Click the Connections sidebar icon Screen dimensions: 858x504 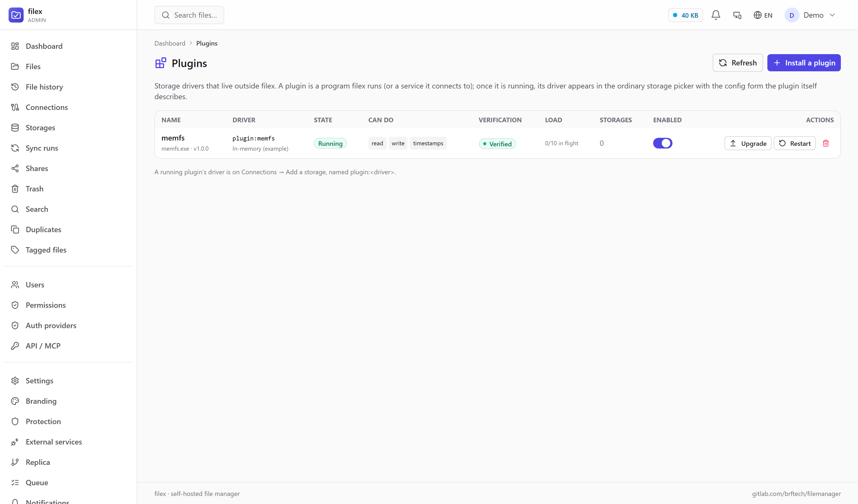(15, 107)
